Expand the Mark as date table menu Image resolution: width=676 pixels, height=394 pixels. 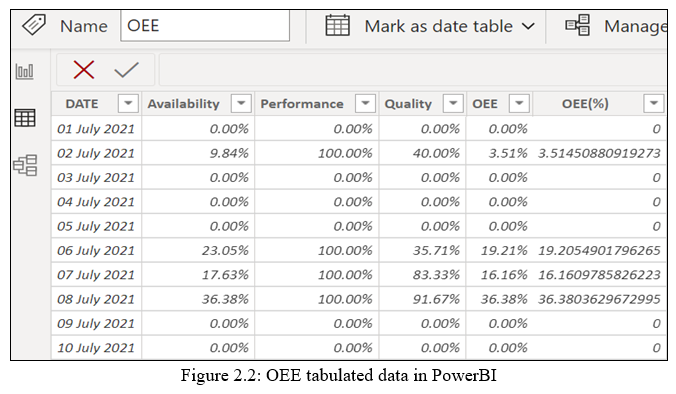(x=528, y=26)
